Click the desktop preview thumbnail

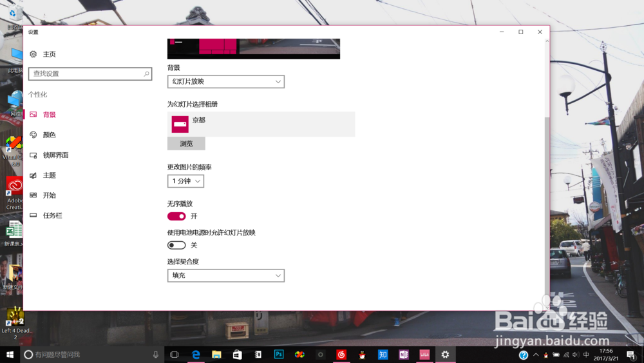coord(254,48)
